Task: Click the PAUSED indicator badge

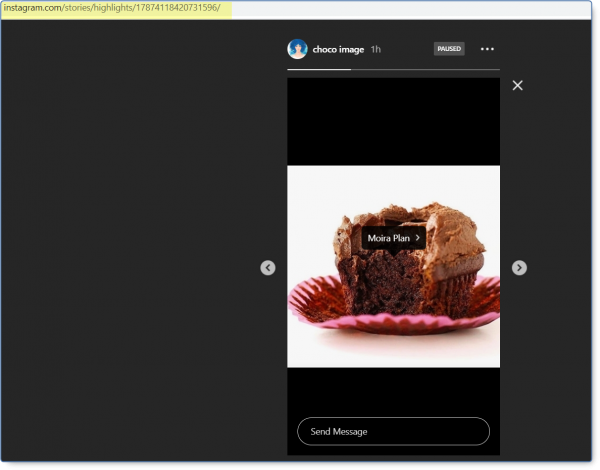Action: tap(449, 49)
